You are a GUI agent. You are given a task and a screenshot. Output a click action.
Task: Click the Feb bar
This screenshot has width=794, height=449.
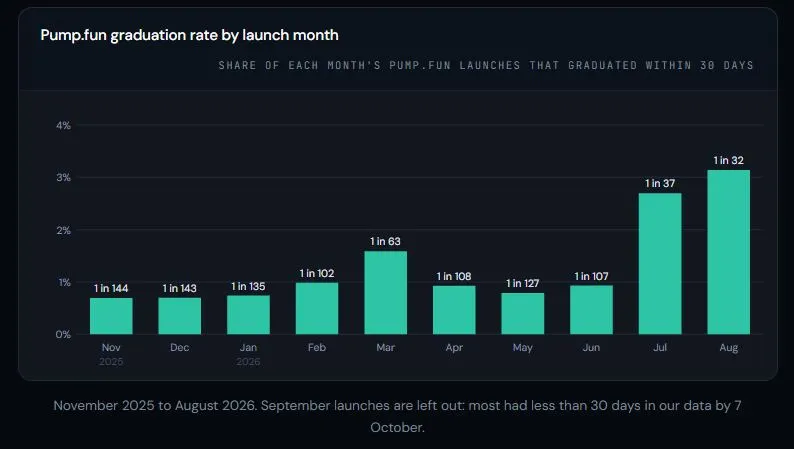coord(317,308)
